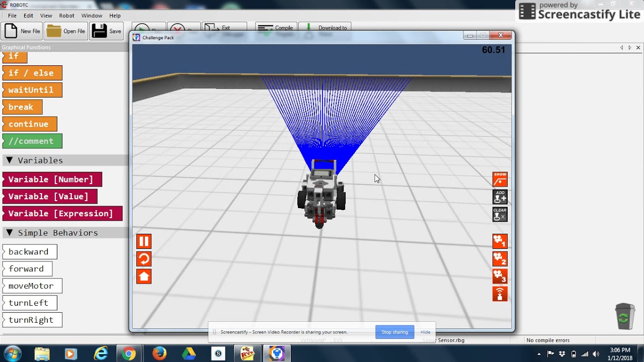Open the View menu
644x362 pixels.
(46, 16)
